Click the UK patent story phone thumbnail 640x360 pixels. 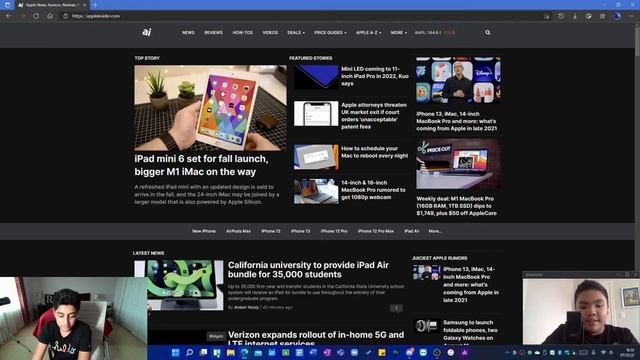(316, 113)
